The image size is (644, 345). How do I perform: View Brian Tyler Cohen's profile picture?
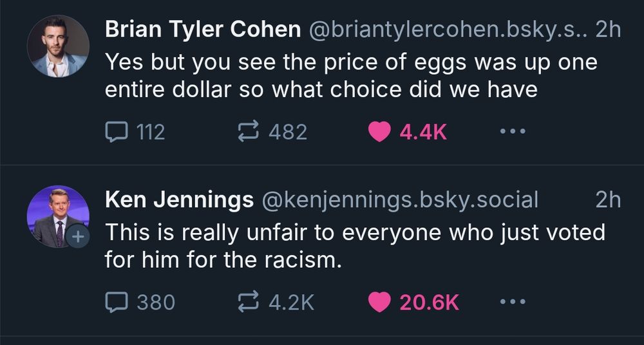58,46
